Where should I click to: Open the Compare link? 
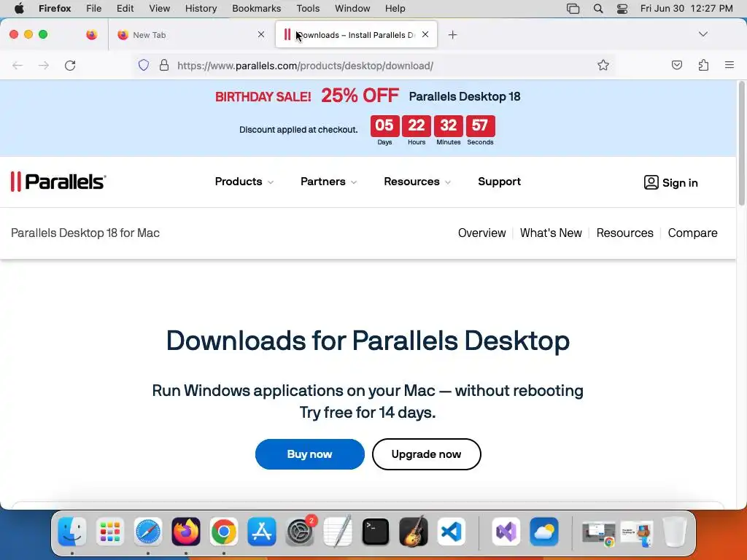coord(692,233)
